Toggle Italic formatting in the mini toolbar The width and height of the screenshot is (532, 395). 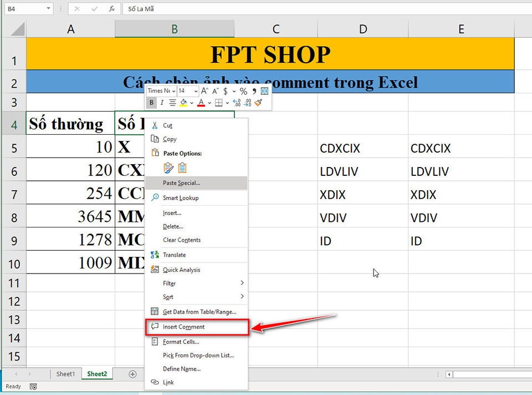click(162, 103)
